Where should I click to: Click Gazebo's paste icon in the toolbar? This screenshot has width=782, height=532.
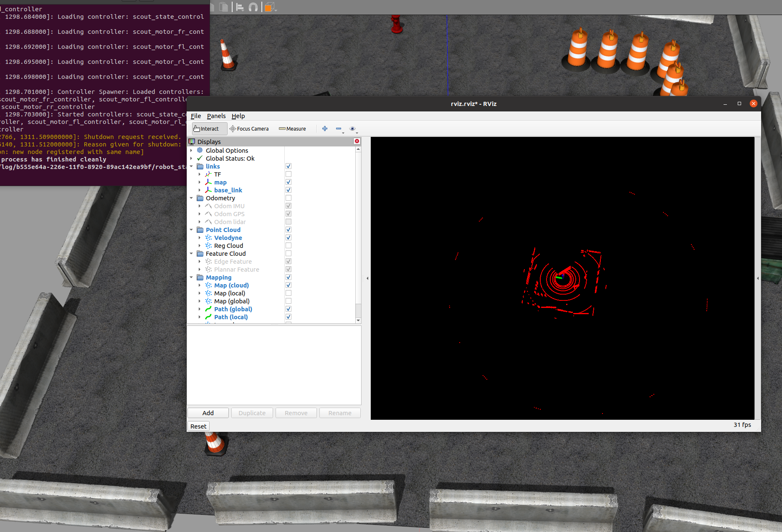(x=224, y=7)
